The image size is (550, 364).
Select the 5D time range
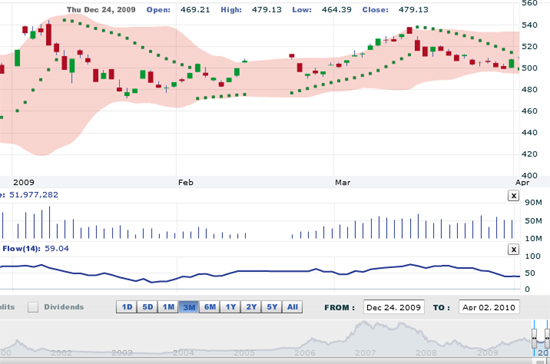pos(147,307)
